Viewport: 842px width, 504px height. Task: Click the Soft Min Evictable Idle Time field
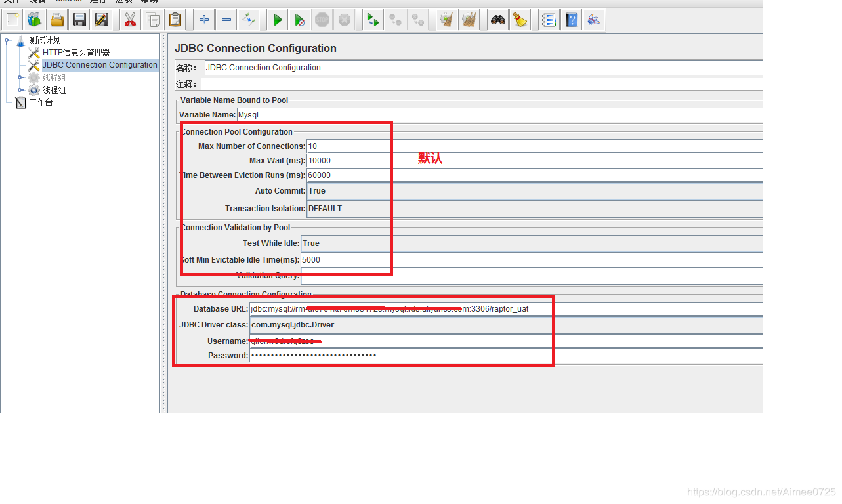pos(532,260)
